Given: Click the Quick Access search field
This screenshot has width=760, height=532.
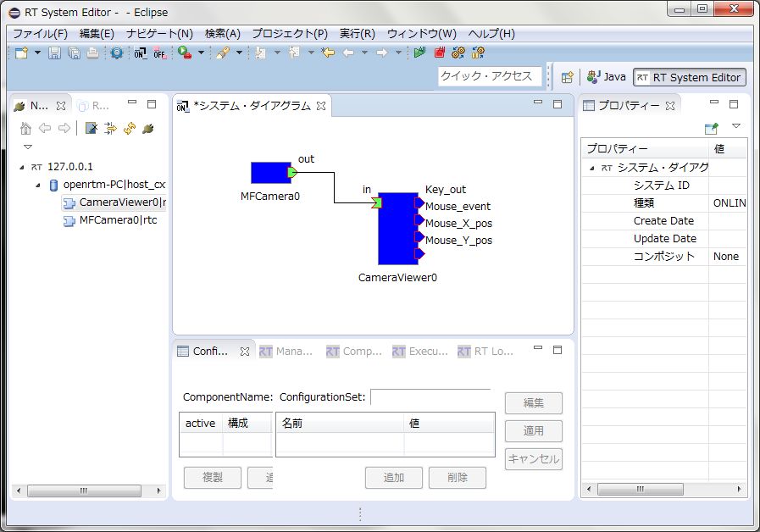Looking at the screenshot, I should [x=490, y=76].
